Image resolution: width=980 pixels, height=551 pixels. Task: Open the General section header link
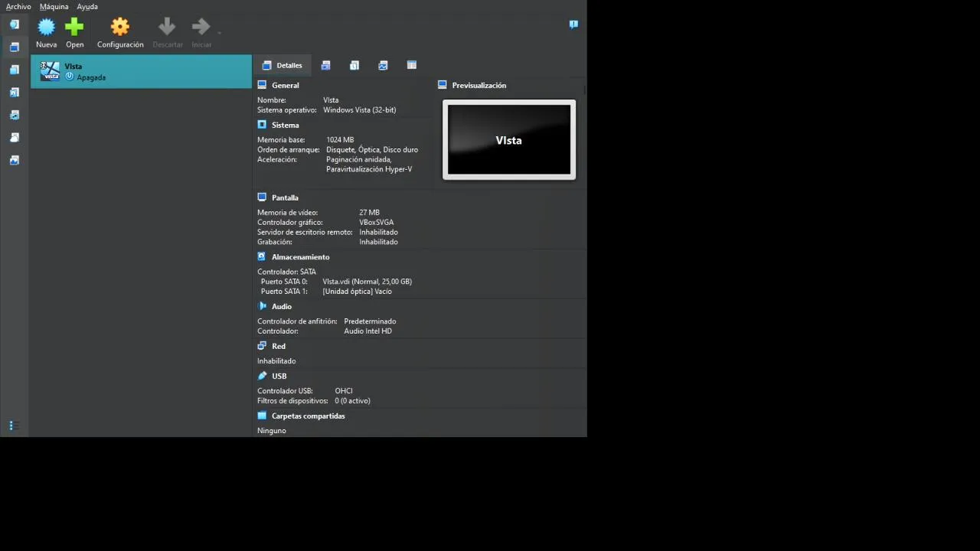(x=286, y=85)
